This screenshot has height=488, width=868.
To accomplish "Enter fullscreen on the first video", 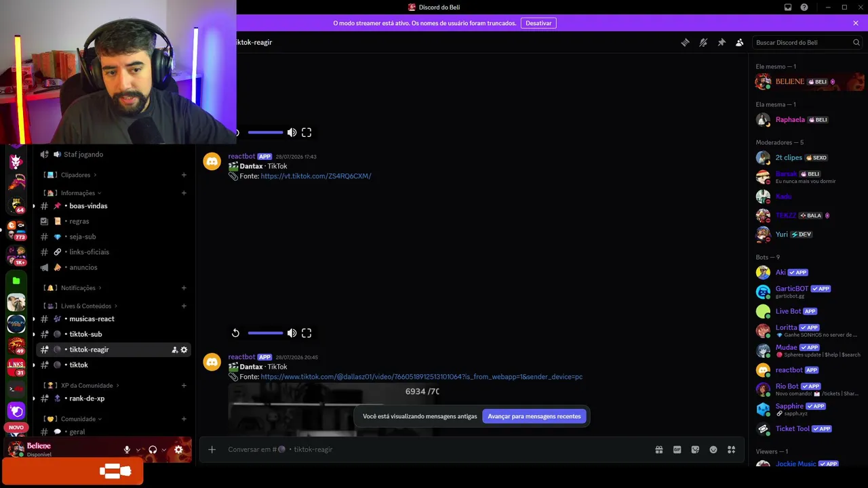I will point(307,132).
